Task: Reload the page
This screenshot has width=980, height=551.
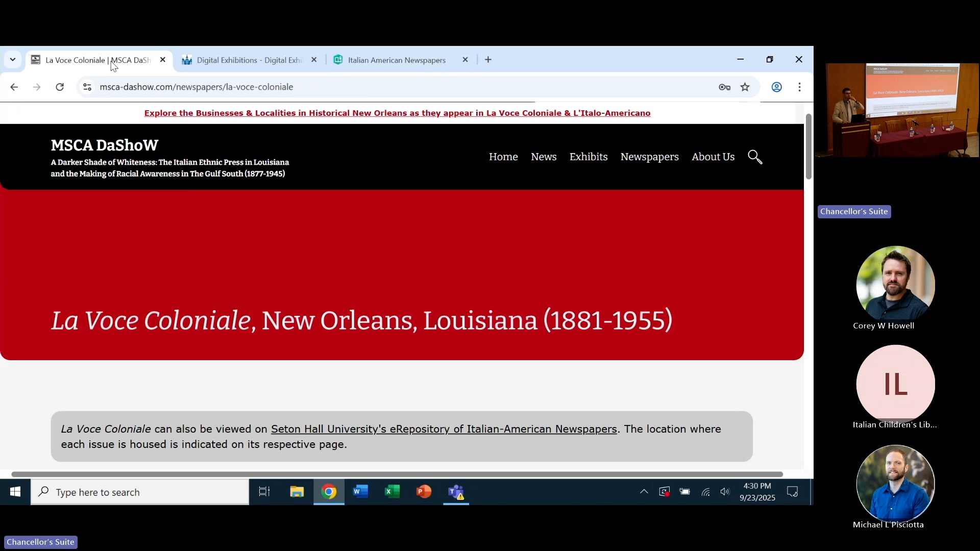Action: tap(60, 87)
